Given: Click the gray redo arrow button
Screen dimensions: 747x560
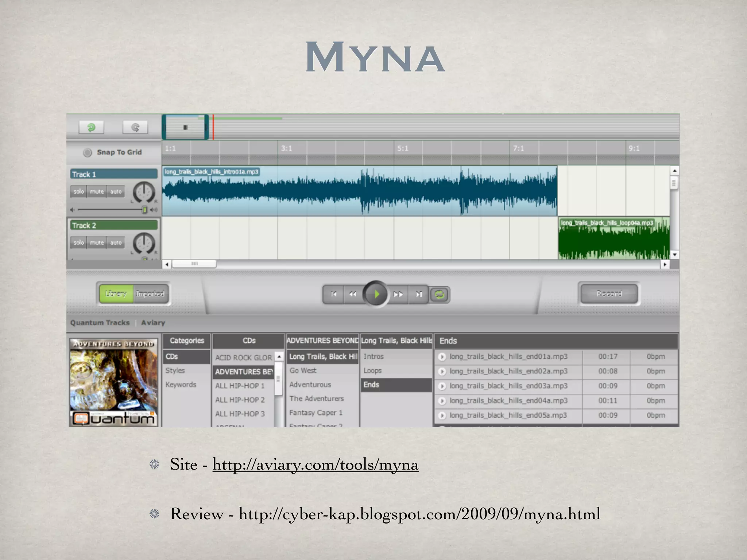Looking at the screenshot, I should (135, 128).
